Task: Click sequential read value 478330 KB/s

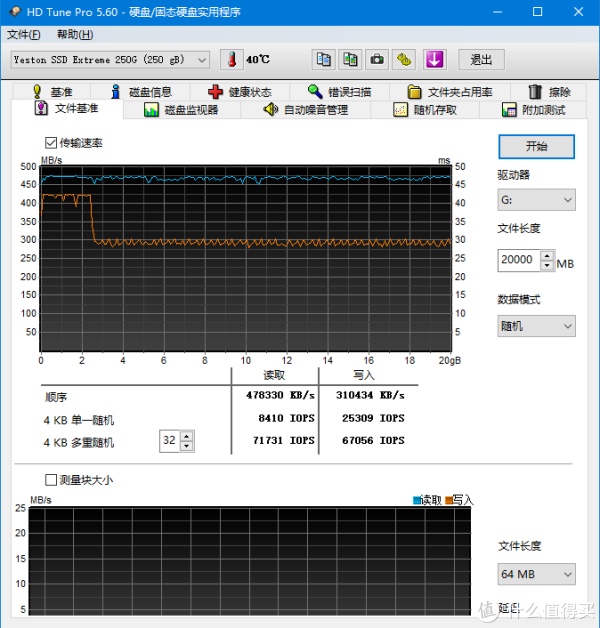Action: pyautogui.click(x=280, y=395)
